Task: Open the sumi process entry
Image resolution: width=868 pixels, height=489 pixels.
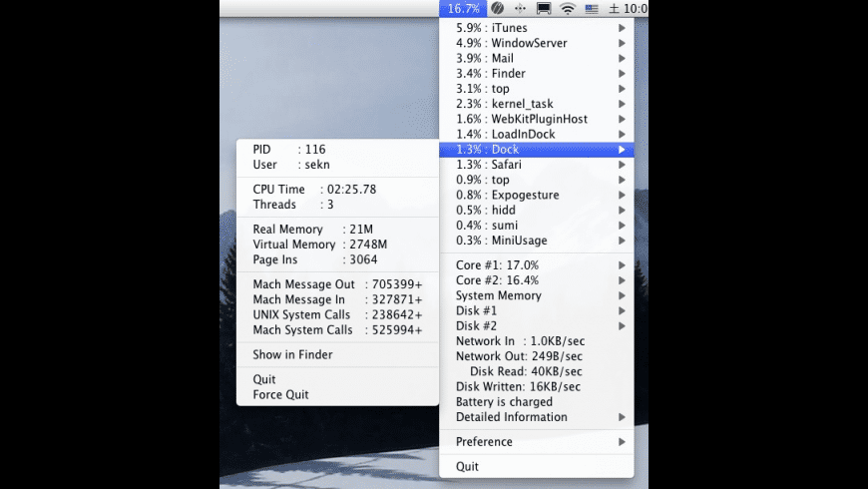Action: (x=537, y=226)
